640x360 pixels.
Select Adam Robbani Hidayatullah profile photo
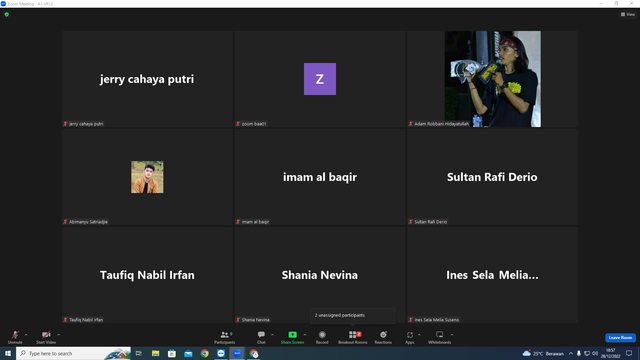tap(493, 79)
